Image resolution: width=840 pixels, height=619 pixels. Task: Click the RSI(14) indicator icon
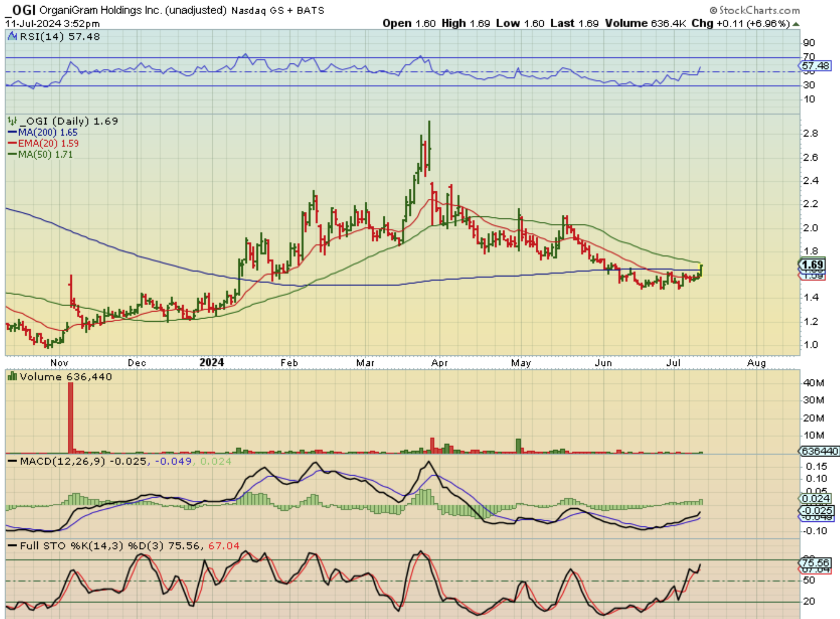coord(13,36)
